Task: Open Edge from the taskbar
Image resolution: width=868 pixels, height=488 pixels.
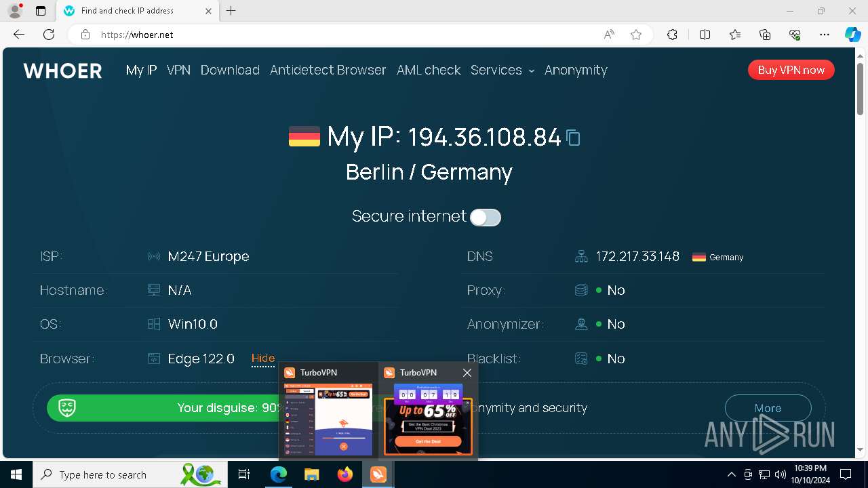Action: click(x=279, y=474)
